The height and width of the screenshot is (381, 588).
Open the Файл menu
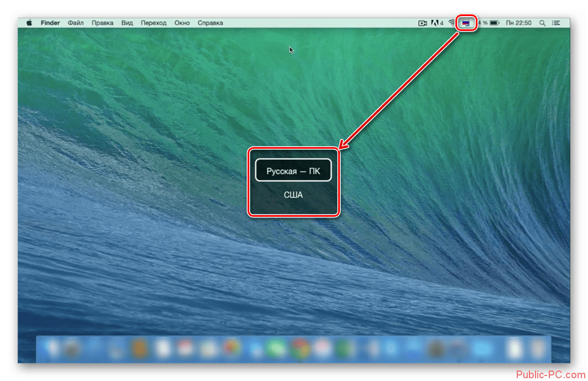pyautogui.click(x=76, y=23)
